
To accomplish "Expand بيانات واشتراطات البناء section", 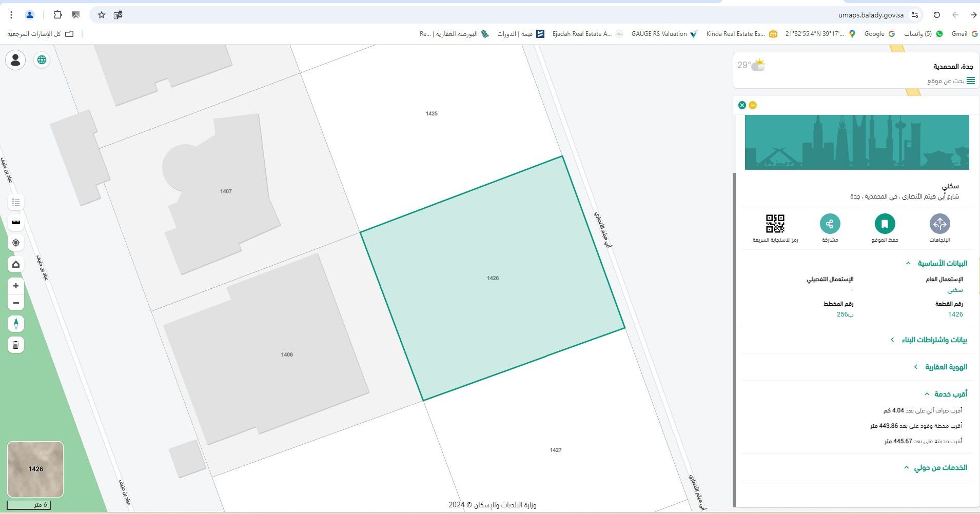I will (929, 340).
